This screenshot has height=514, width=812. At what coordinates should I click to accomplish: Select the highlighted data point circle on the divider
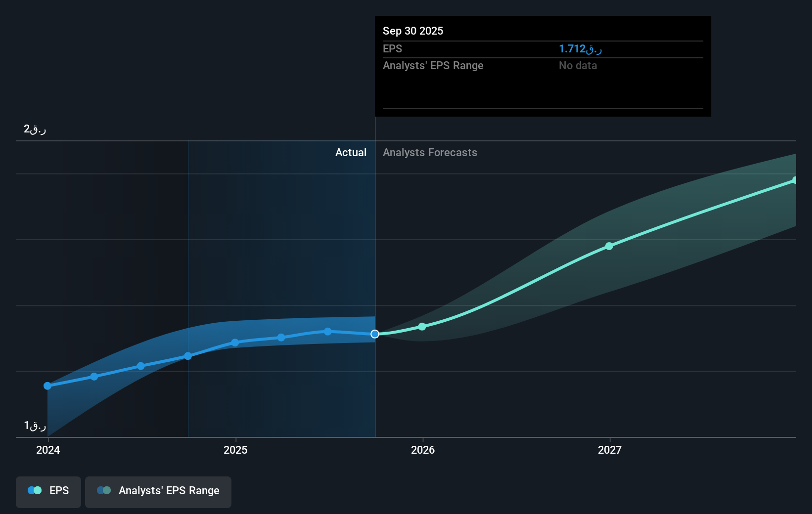375,334
